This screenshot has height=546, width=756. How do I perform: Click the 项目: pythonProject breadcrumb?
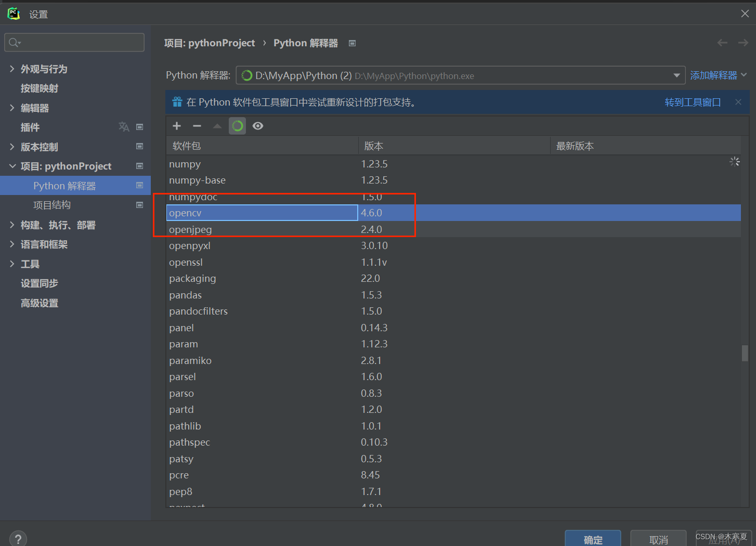click(x=210, y=43)
